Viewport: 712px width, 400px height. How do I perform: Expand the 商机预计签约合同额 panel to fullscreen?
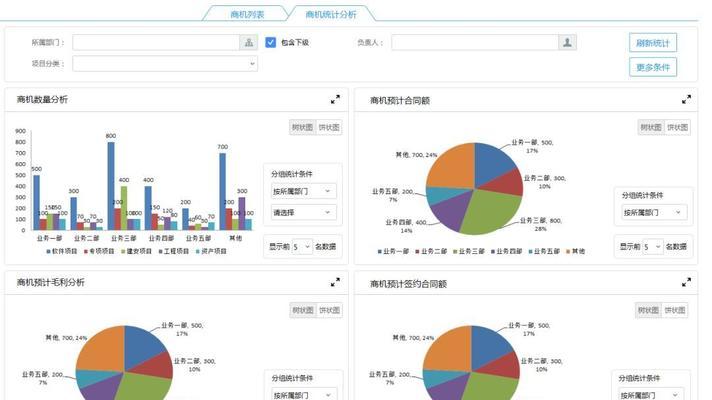[x=686, y=282]
